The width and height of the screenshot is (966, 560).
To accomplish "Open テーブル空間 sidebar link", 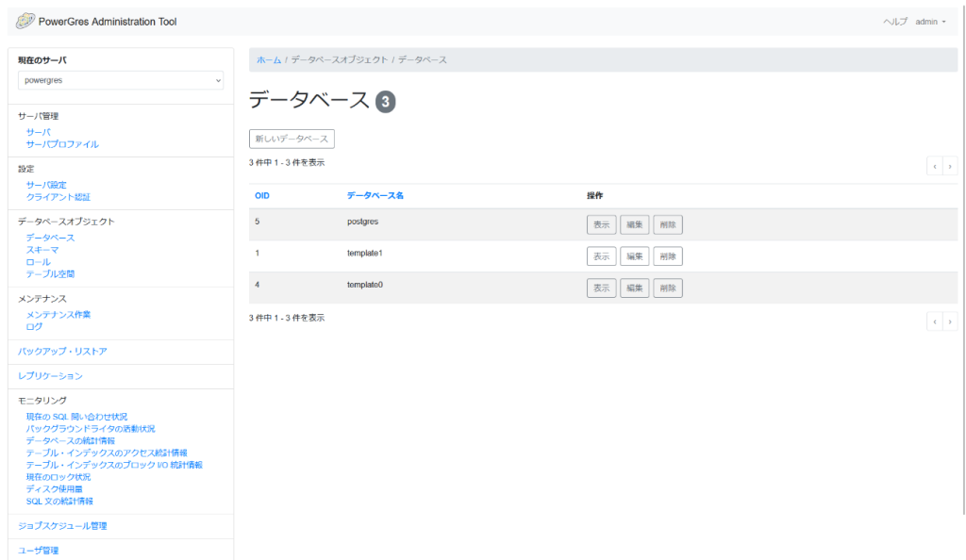I will tap(50, 273).
